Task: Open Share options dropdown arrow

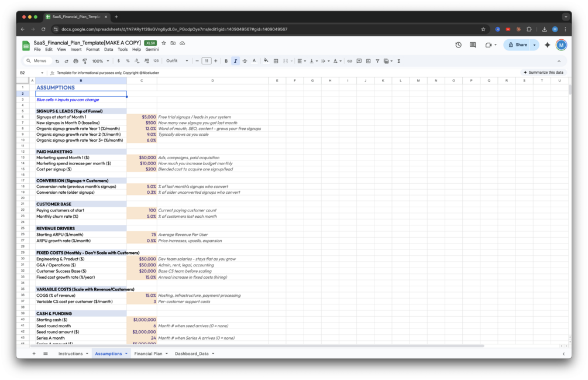Action: click(x=534, y=45)
